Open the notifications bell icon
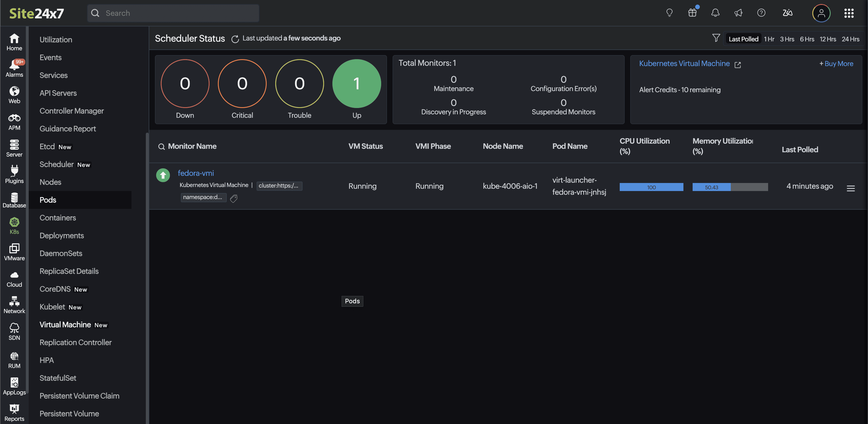 click(x=715, y=13)
